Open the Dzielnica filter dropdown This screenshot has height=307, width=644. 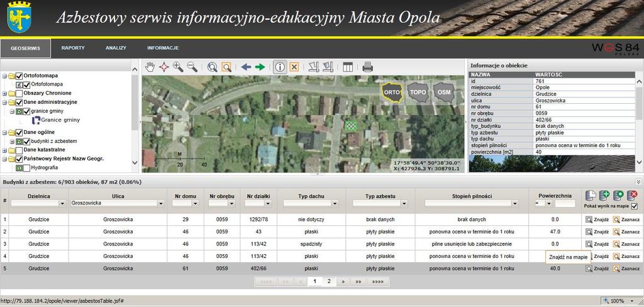pyautogui.click(x=62, y=203)
